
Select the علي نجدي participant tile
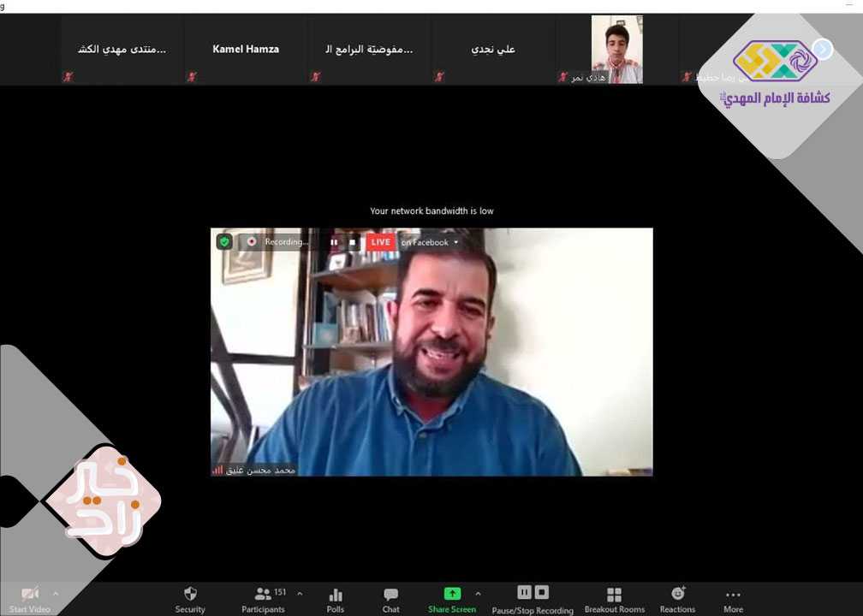(x=493, y=50)
